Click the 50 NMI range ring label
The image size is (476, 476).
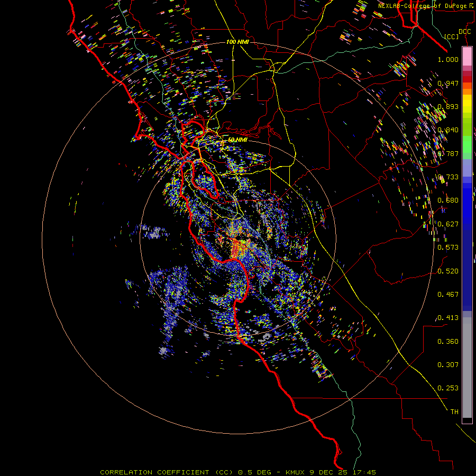tap(237, 140)
